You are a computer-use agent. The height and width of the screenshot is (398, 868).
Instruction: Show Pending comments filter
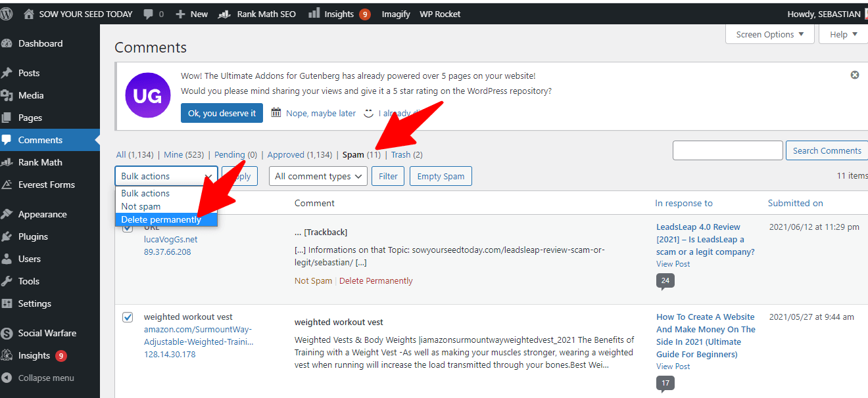[x=235, y=155]
